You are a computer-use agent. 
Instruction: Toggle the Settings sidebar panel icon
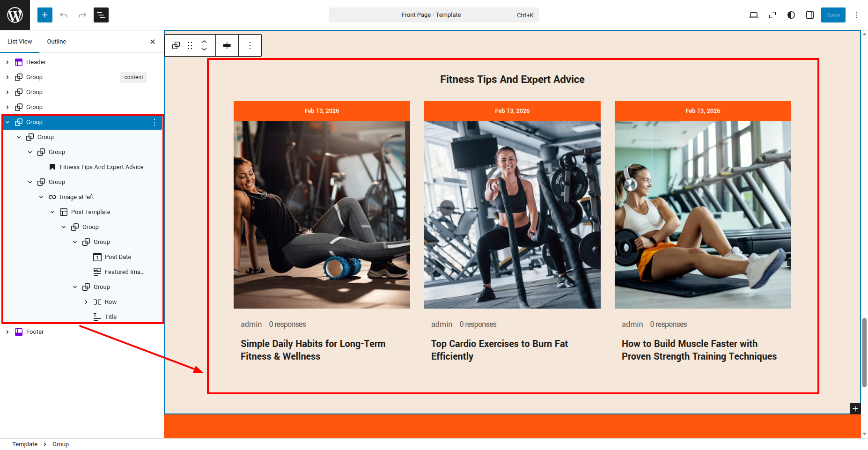click(809, 15)
